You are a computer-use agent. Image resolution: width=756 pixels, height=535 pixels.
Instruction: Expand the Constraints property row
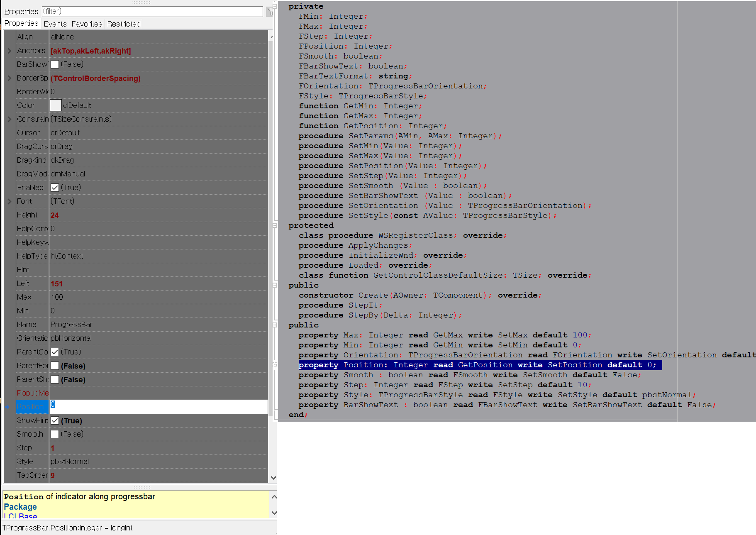pyautogui.click(x=9, y=119)
